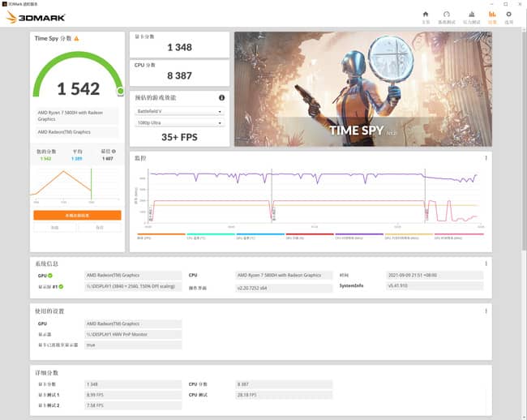Click the DISPLAY1 HWV PnP Monitor field

133,335
